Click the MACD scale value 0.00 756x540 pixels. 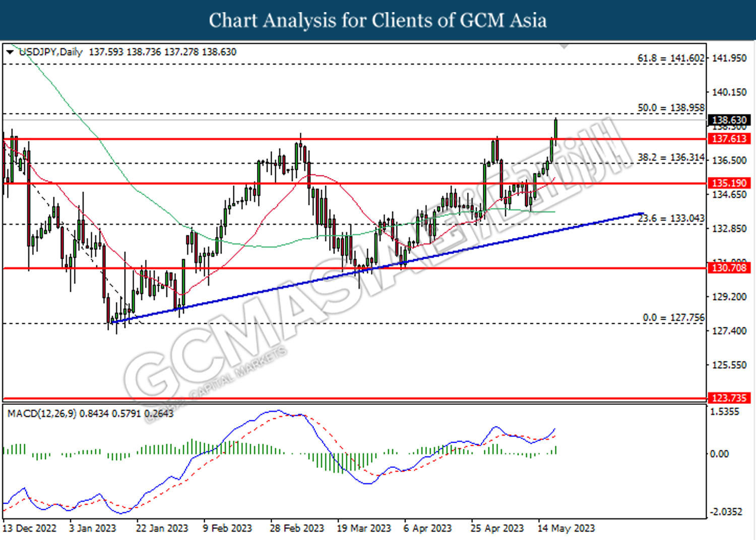click(x=719, y=454)
